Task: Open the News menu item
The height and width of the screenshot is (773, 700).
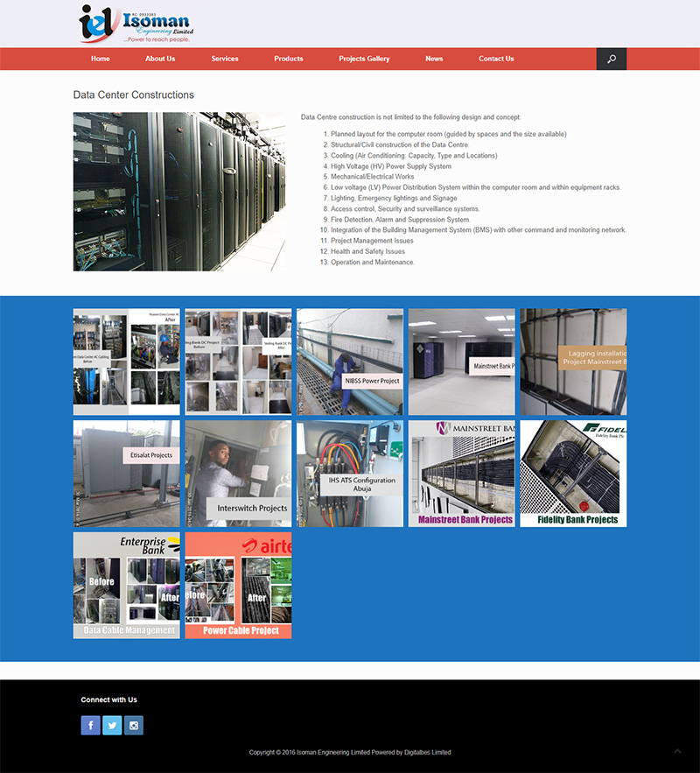Action: pos(434,59)
